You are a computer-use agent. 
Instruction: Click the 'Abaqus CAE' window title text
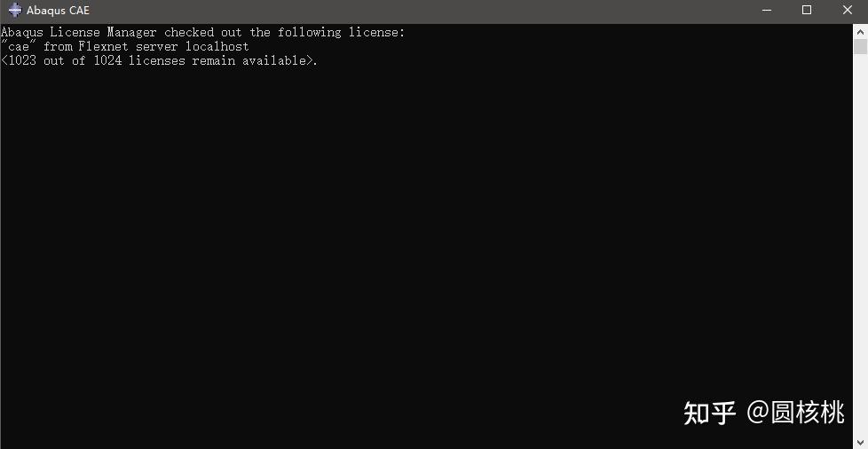pyautogui.click(x=58, y=11)
